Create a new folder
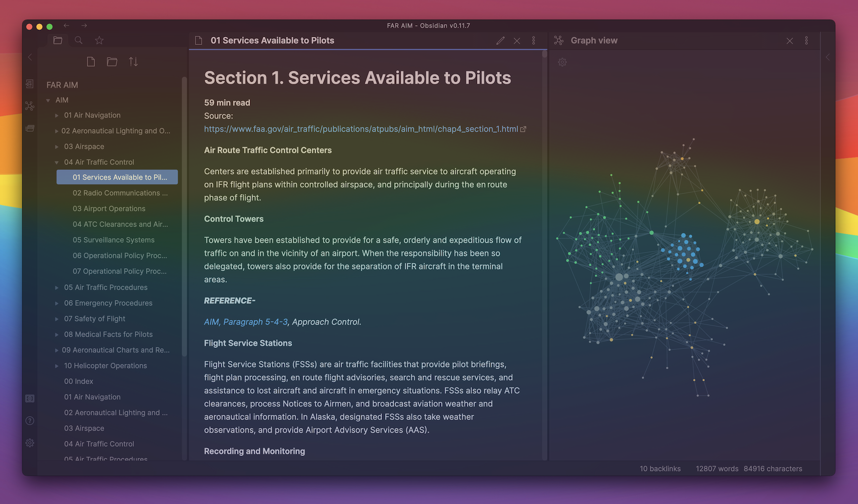The image size is (858, 504). [x=112, y=62]
